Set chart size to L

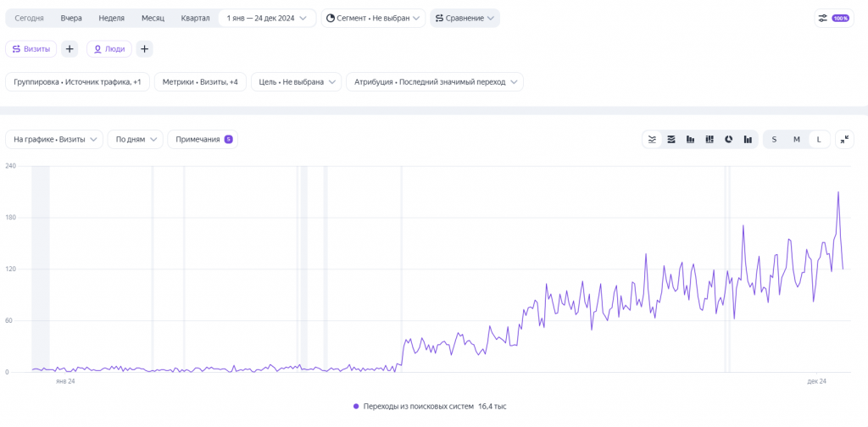[x=820, y=140]
